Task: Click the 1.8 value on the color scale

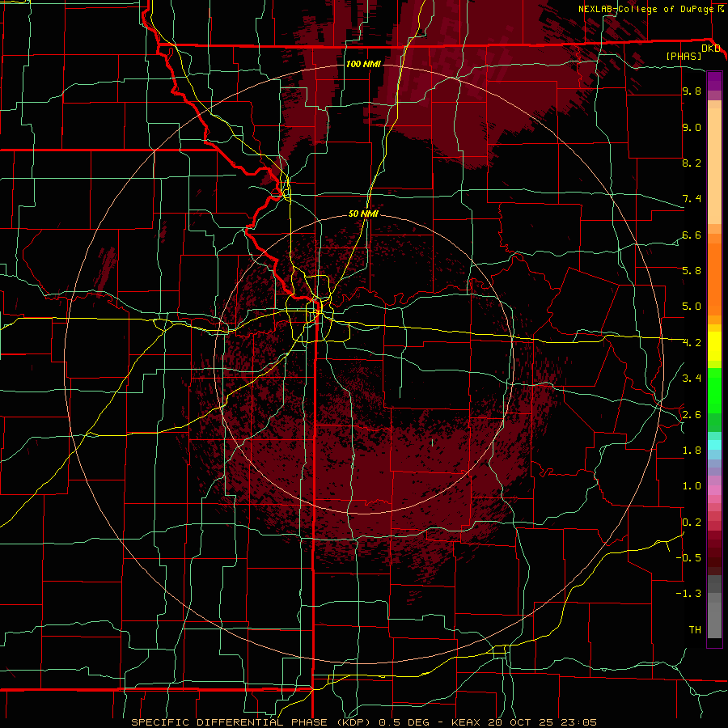Action: 692,451
